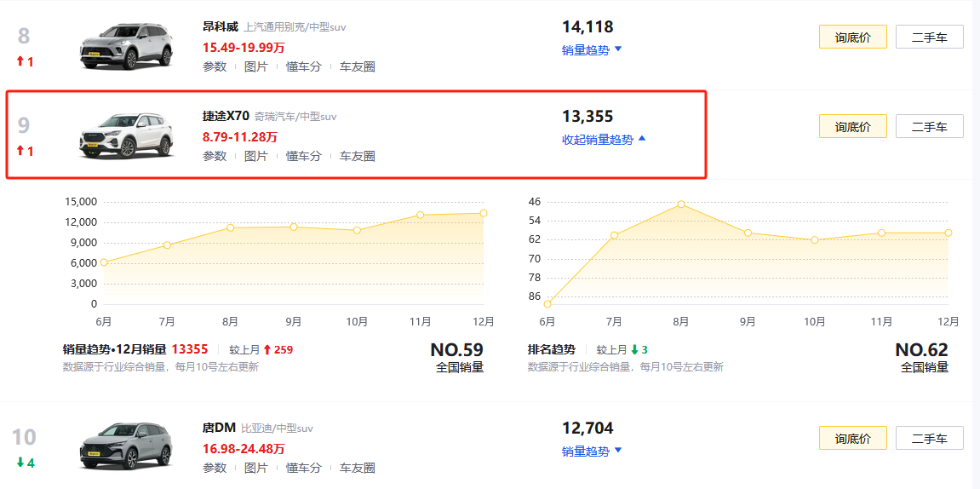Select 12月 data point on ranking chart

[x=948, y=233]
